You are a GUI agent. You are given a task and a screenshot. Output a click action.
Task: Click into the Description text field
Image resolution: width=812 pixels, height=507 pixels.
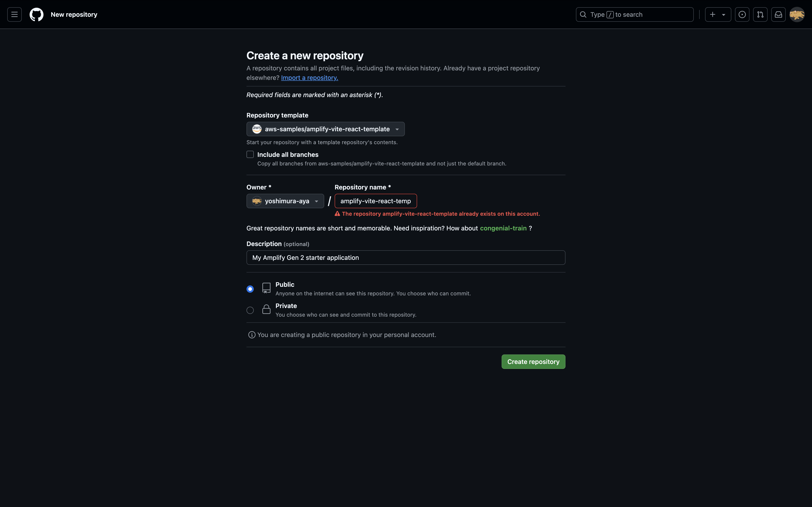tap(405, 258)
